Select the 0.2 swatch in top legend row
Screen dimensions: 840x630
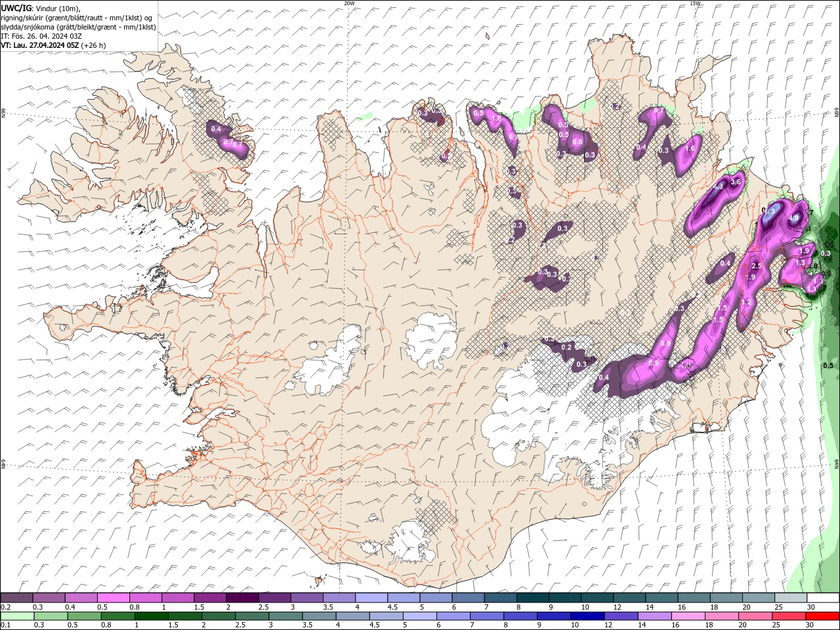(16, 598)
